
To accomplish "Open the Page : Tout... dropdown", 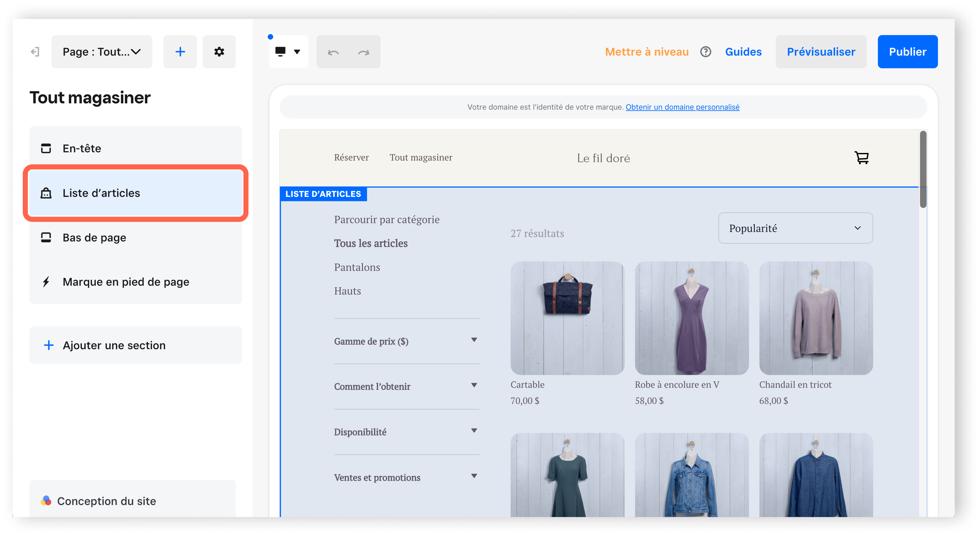I will pos(101,52).
